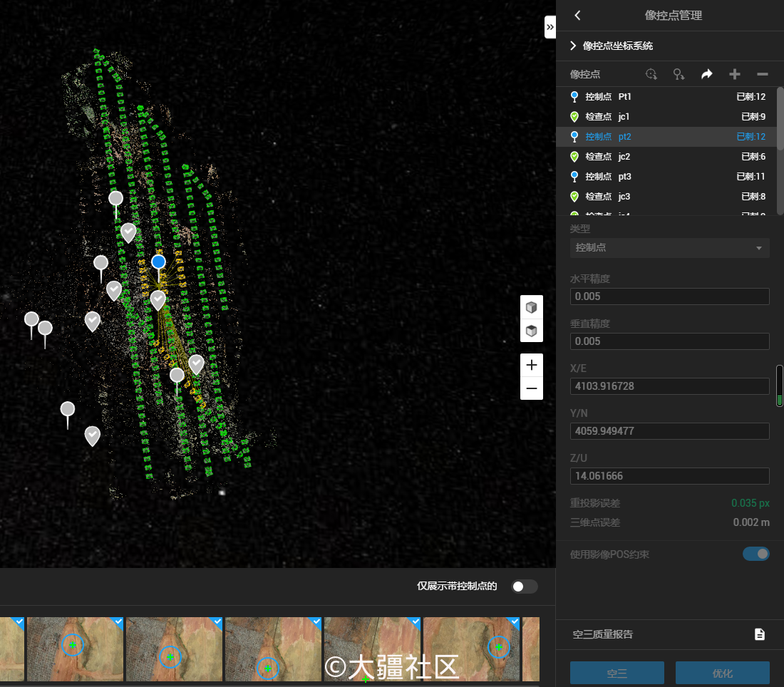Zoom in the map view
The height and width of the screenshot is (687, 784).
click(x=531, y=366)
